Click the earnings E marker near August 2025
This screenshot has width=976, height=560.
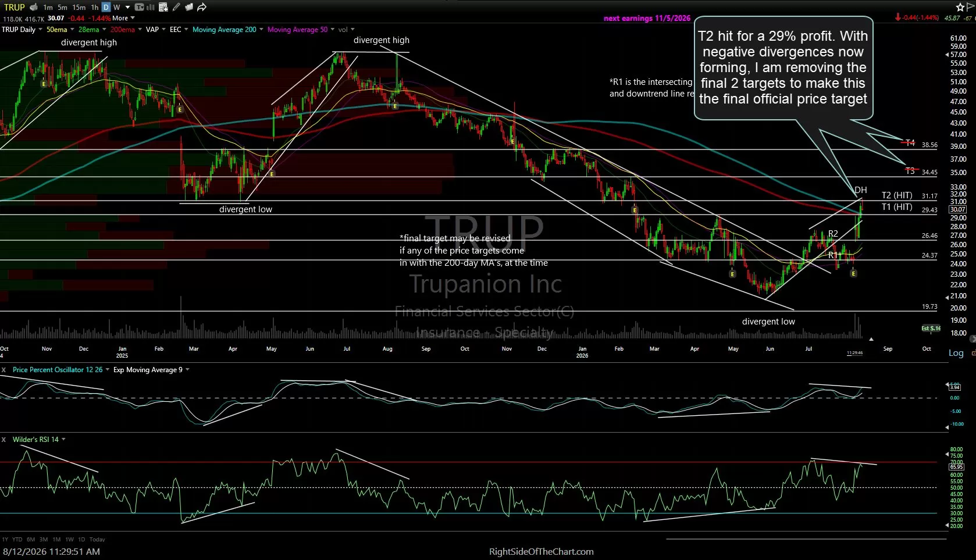(x=395, y=106)
